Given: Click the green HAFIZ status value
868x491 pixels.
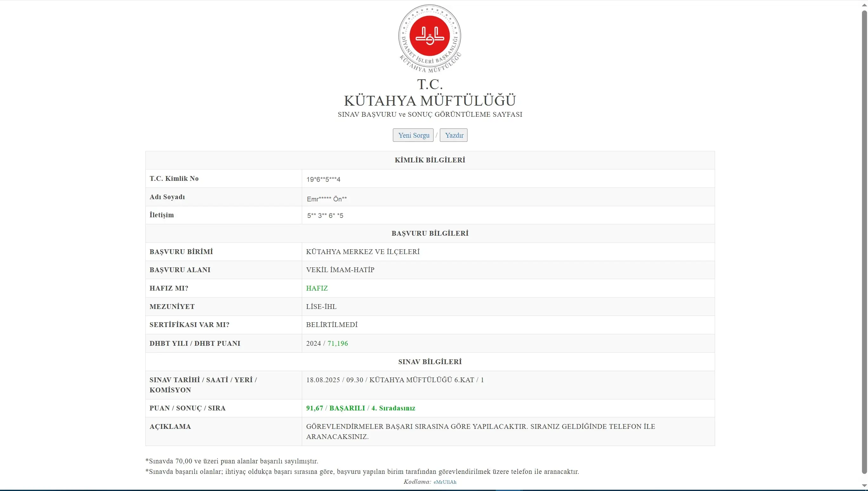Looking at the screenshot, I should click(317, 288).
